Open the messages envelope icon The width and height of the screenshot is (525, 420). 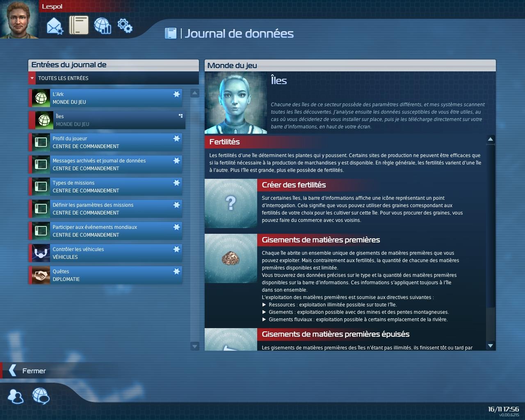(55, 26)
